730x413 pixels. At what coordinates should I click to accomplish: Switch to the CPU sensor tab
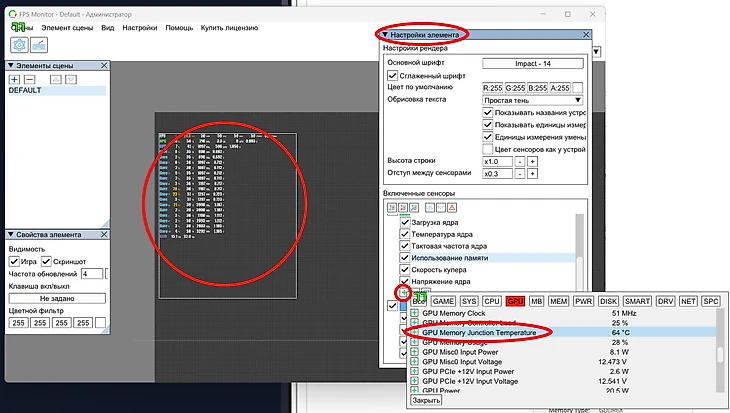point(492,301)
